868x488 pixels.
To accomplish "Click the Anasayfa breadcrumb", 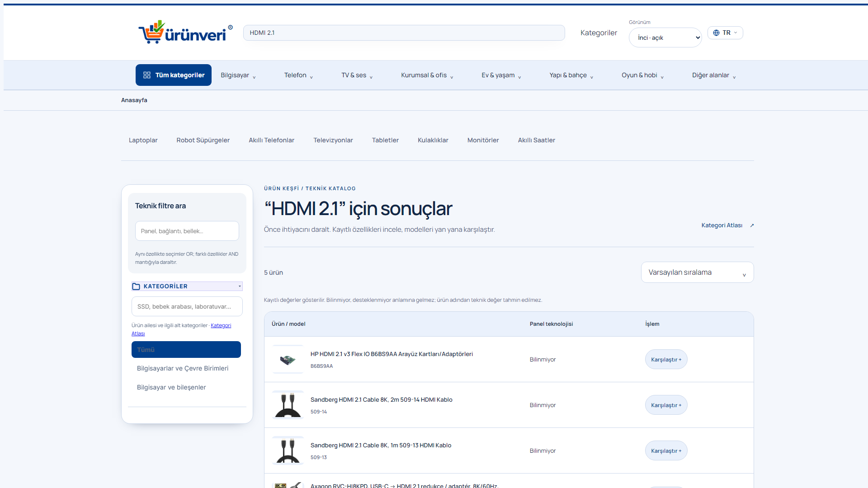I will pyautogui.click(x=134, y=100).
